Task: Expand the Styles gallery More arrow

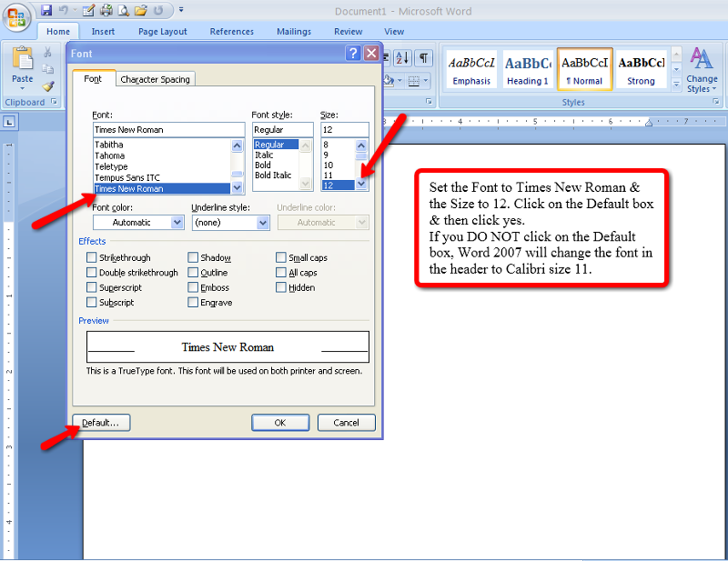Action: 676,84
